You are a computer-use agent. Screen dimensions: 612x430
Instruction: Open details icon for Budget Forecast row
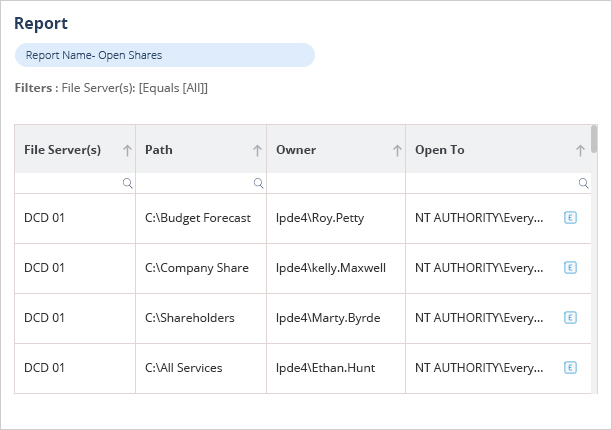tap(570, 217)
